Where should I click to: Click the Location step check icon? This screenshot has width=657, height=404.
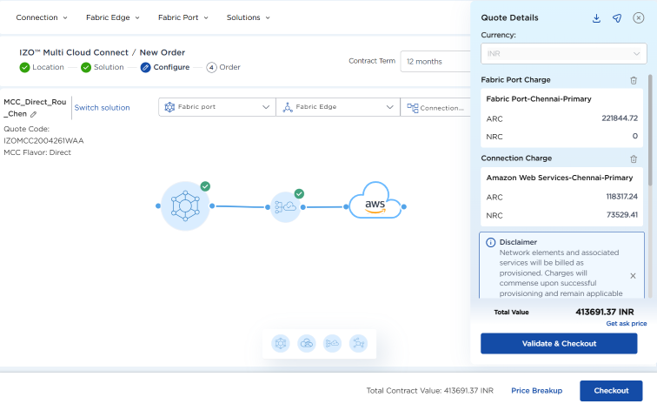(25, 67)
